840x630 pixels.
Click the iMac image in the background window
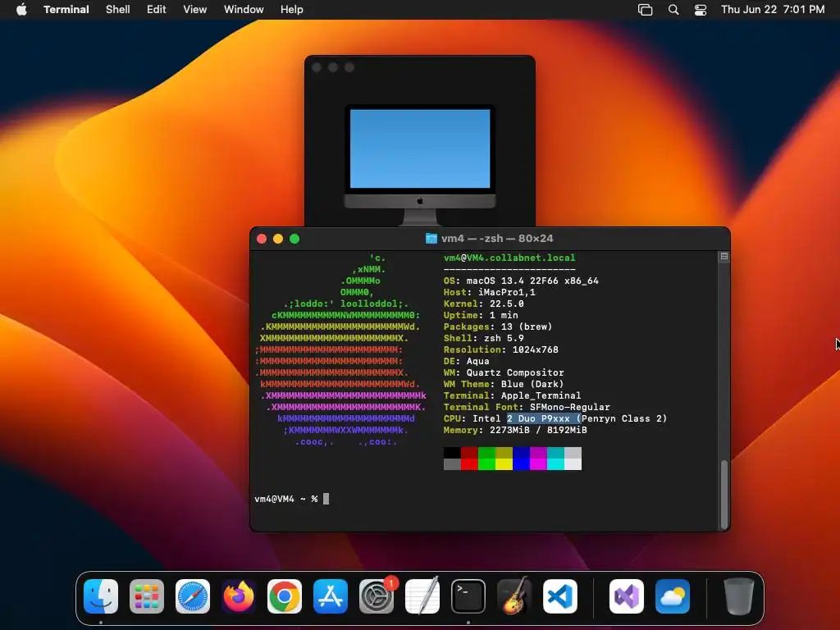coord(420,165)
